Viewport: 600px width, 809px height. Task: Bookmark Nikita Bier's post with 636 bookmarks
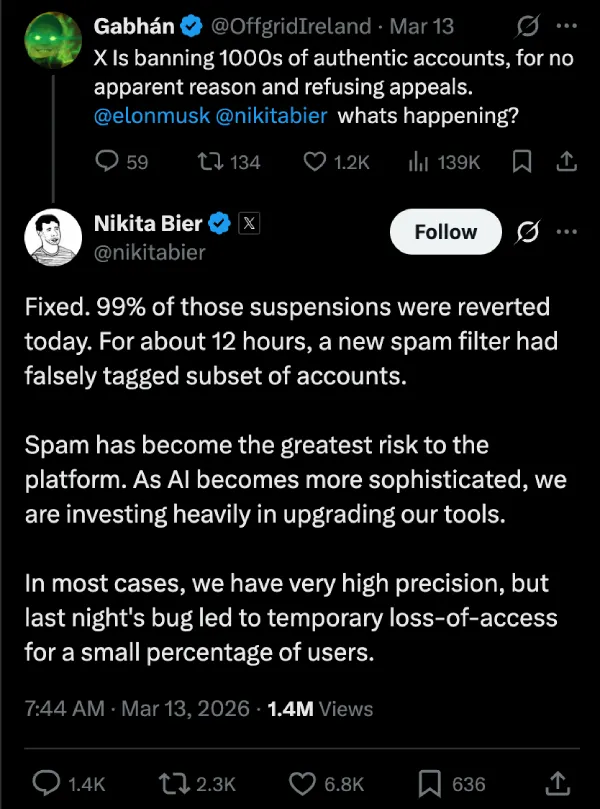pyautogui.click(x=431, y=783)
